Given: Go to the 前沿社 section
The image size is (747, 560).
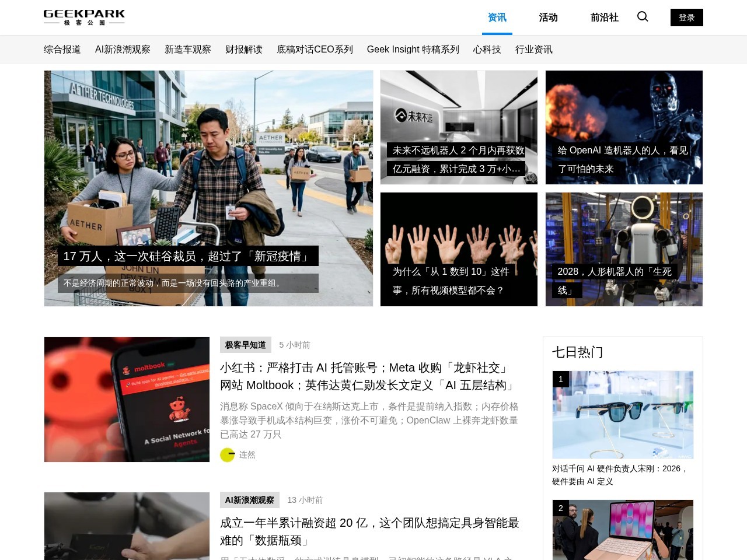Looking at the screenshot, I should [604, 17].
